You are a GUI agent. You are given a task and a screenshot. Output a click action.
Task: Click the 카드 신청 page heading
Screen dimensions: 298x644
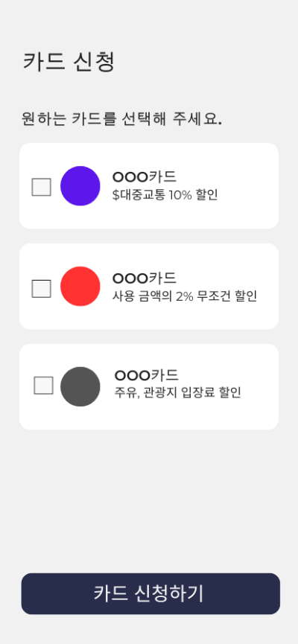[69, 62]
